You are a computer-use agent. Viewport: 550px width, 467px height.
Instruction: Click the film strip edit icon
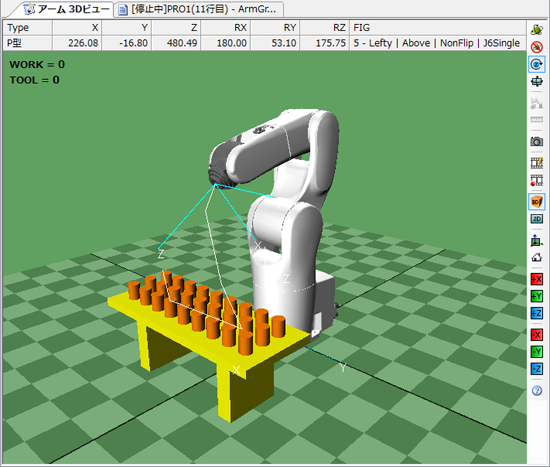tap(537, 163)
